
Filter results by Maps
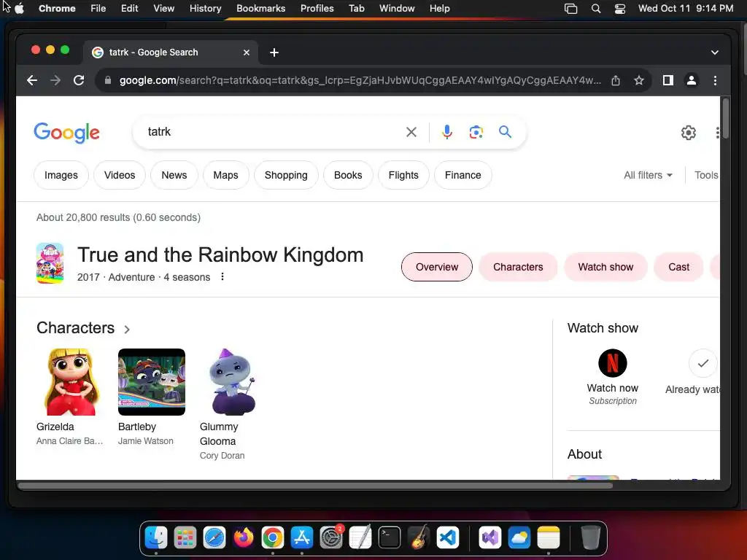(x=225, y=175)
